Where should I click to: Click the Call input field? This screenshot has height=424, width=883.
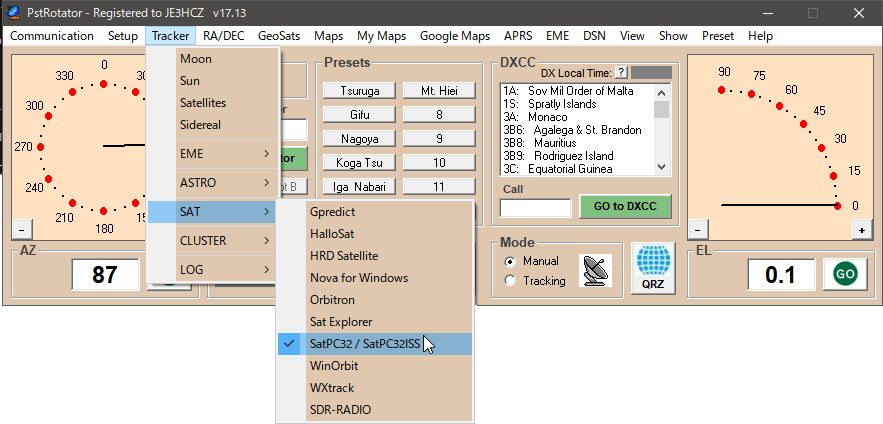[535, 208]
